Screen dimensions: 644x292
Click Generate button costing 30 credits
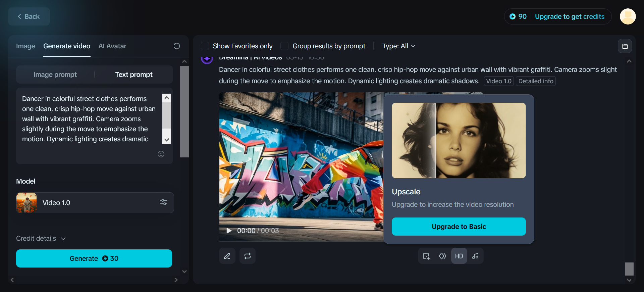tap(94, 258)
